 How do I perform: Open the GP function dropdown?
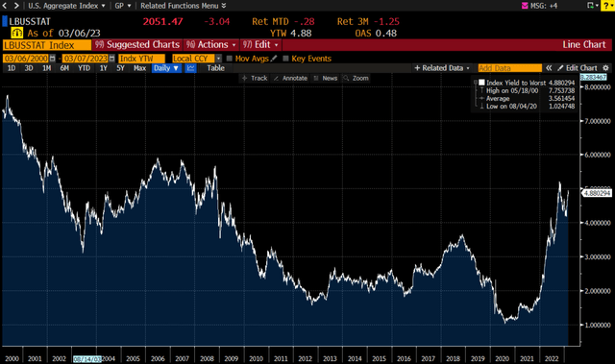(123, 6)
